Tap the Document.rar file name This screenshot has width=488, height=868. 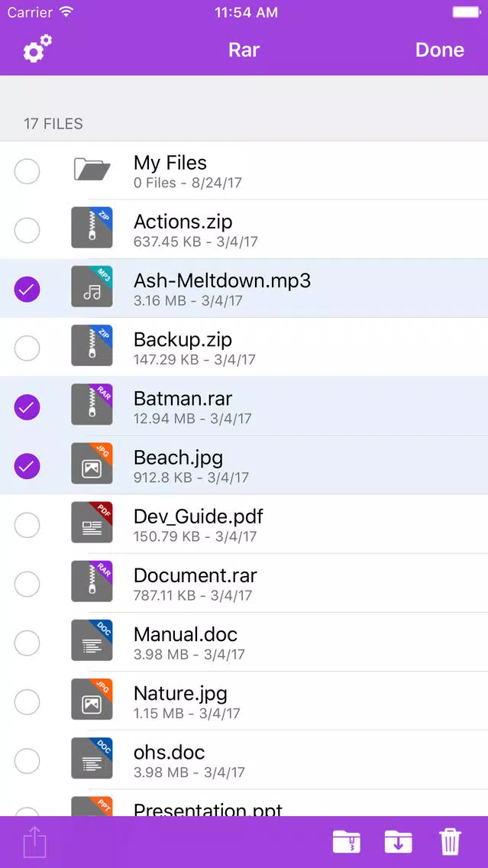coord(195,575)
